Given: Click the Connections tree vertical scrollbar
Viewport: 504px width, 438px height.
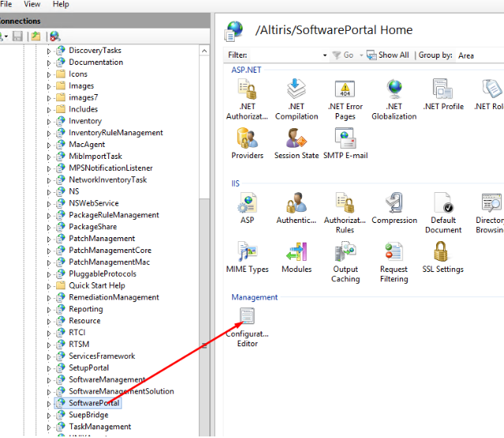Looking at the screenshot, I should pyautogui.click(x=205, y=237).
